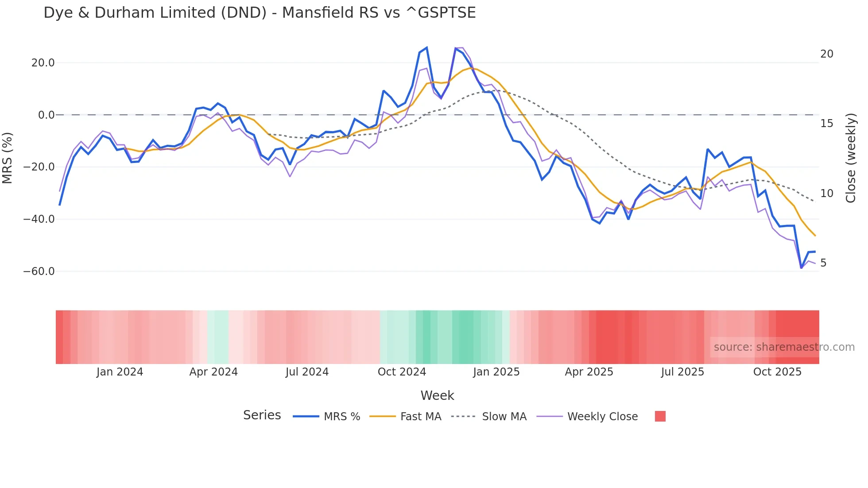Click the Jan 2025 x-axis label
The width and height of the screenshot is (868, 488).
496,372
